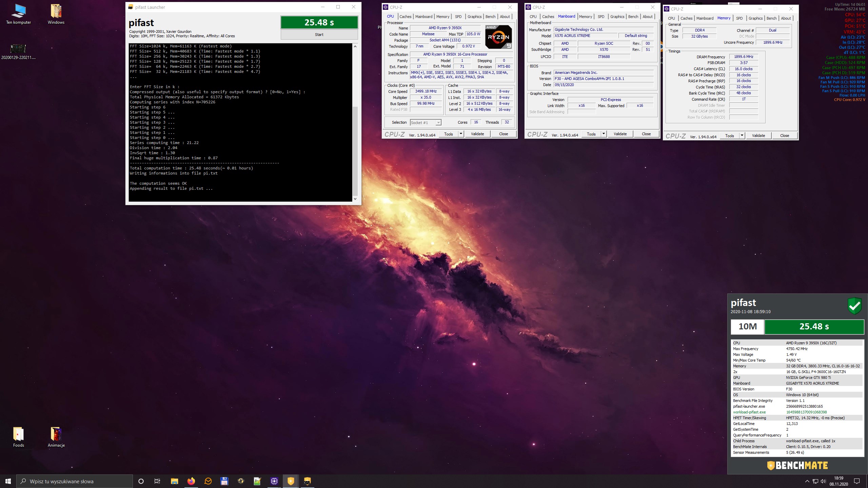Open the blue floppy disk taskbar icon
Viewport: 868px width, 488px height.
pos(224,481)
